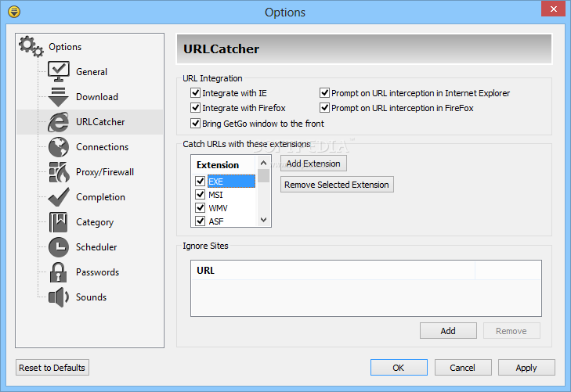
Task: Click the Proxy/Firewall flame icon
Action: [59, 172]
